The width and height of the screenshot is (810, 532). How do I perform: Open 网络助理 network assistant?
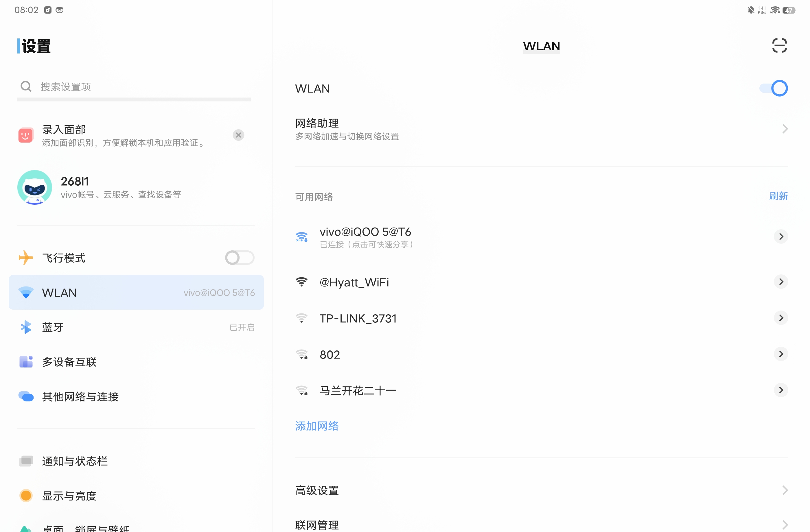coord(542,129)
